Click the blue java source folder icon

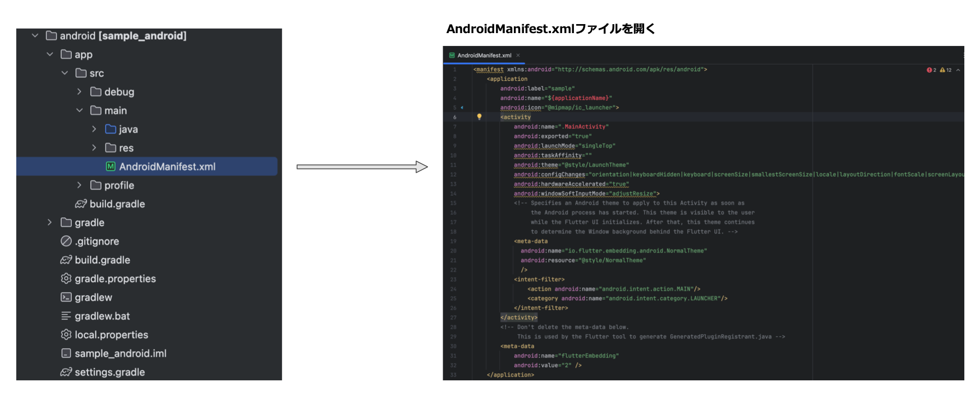point(111,129)
